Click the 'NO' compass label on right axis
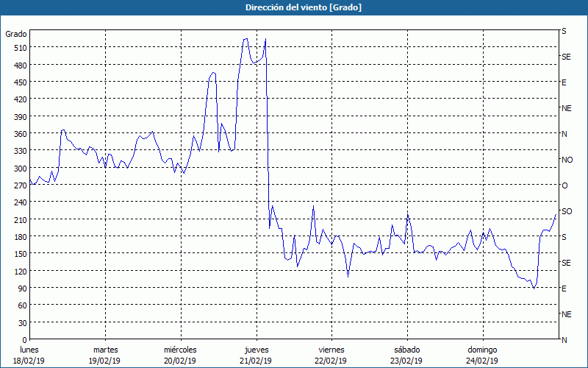 [567, 160]
